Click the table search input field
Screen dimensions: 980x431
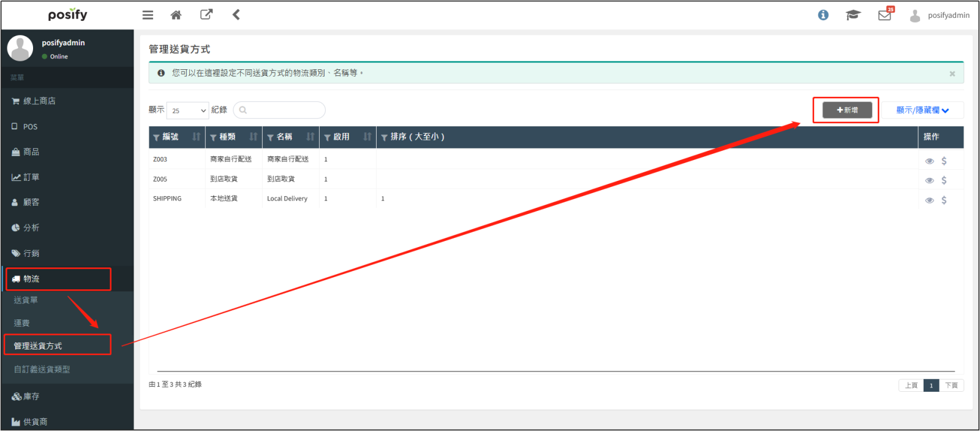279,110
